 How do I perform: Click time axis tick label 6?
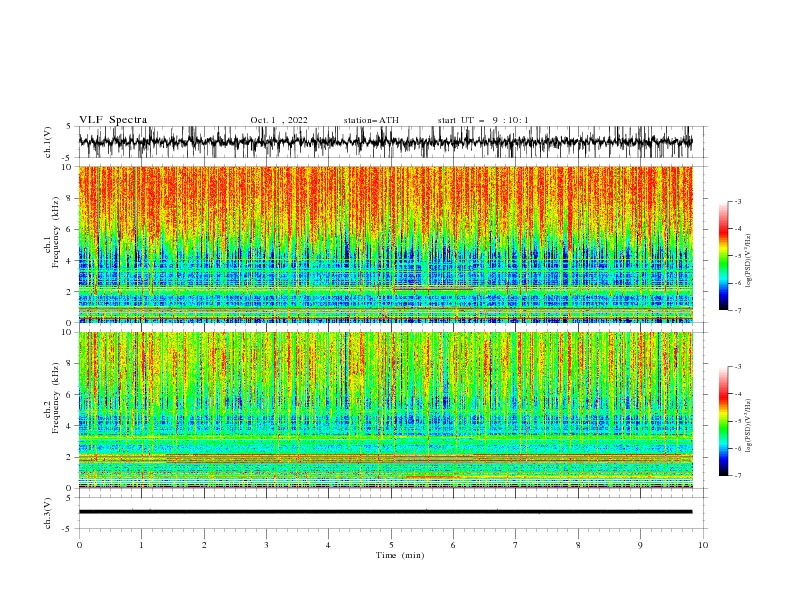[x=453, y=545]
